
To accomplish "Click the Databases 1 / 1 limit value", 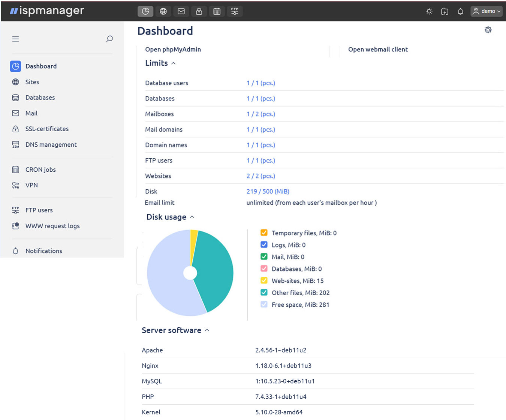I will click(x=261, y=99).
